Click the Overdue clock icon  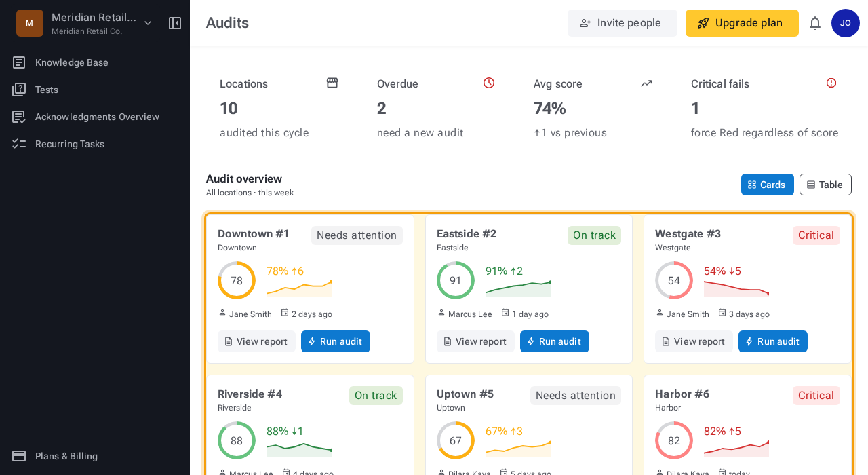[489, 83]
